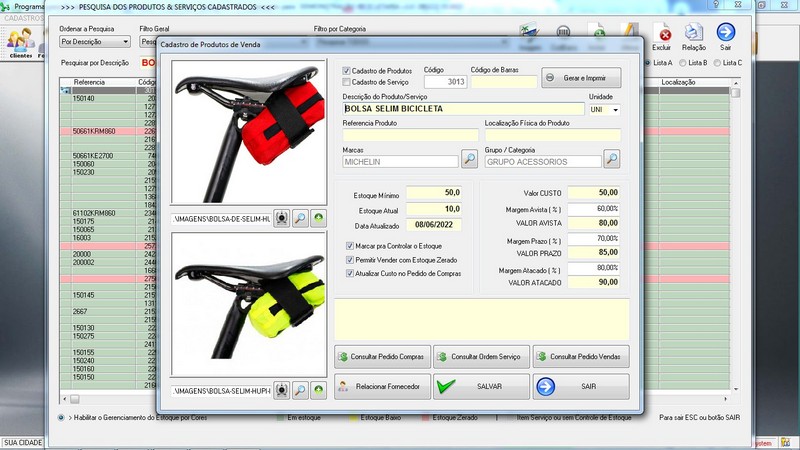Click the Margem Atacado percent field
Image resolution: width=800 pixels, height=450 pixels.
pyautogui.click(x=594, y=268)
